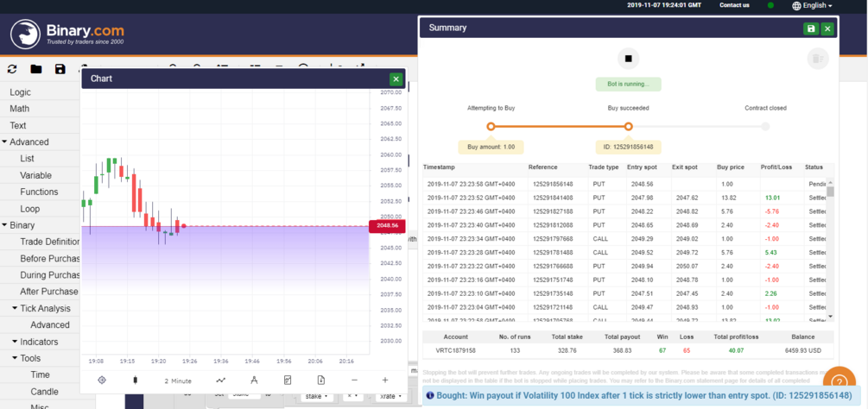Stop the running bot

point(628,59)
